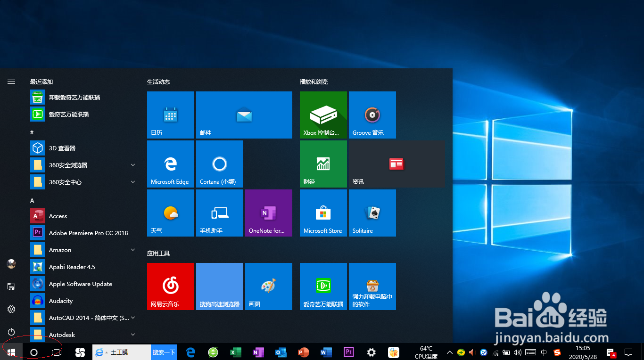Open the power options in Start menu
The height and width of the screenshot is (360, 644).
click(x=11, y=332)
